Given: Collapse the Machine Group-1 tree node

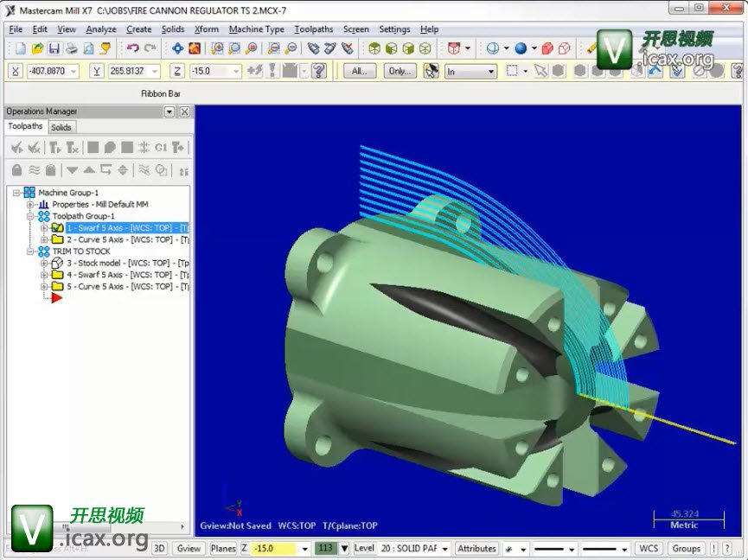Looking at the screenshot, I should click(x=16, y=193).
